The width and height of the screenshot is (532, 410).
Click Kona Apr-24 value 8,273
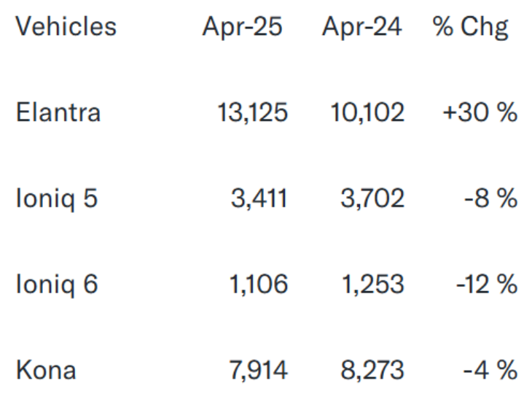coord(372,370)
